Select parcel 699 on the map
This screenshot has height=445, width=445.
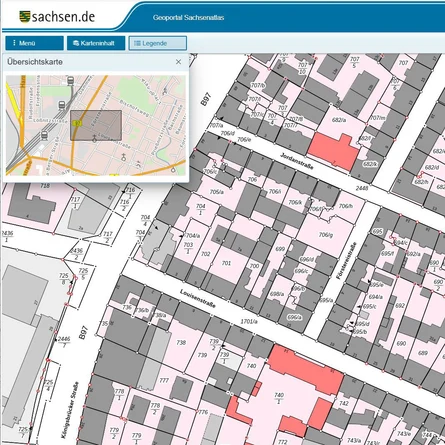pos(280,249)
